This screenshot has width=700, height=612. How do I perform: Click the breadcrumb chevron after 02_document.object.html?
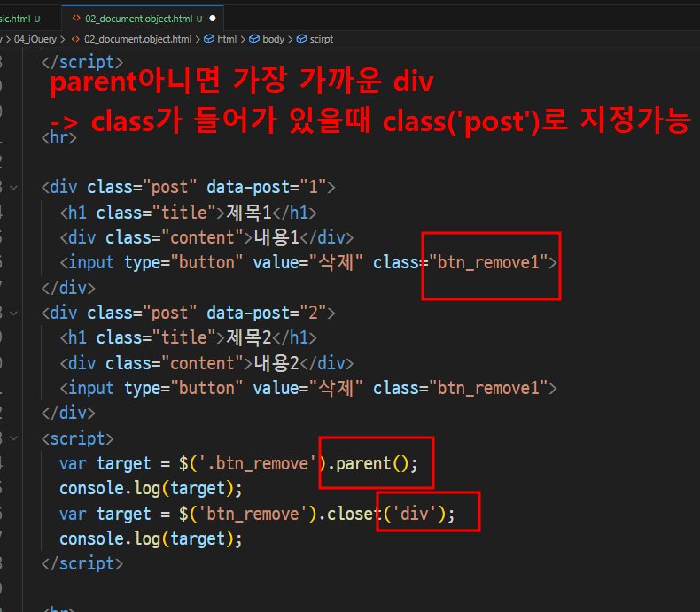tap(198, 39)
